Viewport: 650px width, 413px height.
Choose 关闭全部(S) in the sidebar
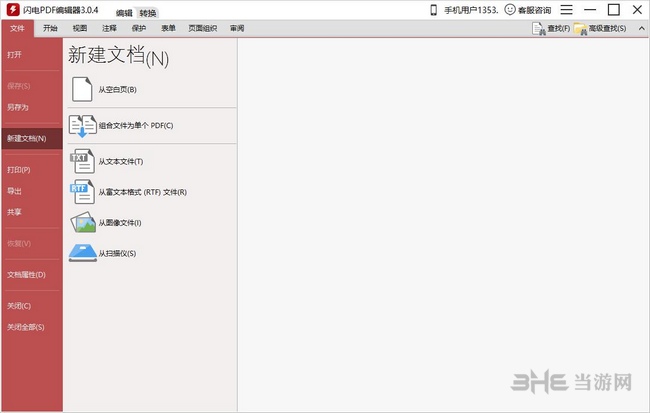tap(26, 327)
